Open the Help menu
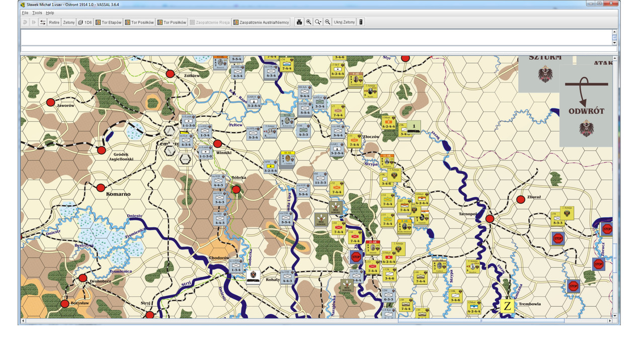644x362 pixels. (50, 13)
